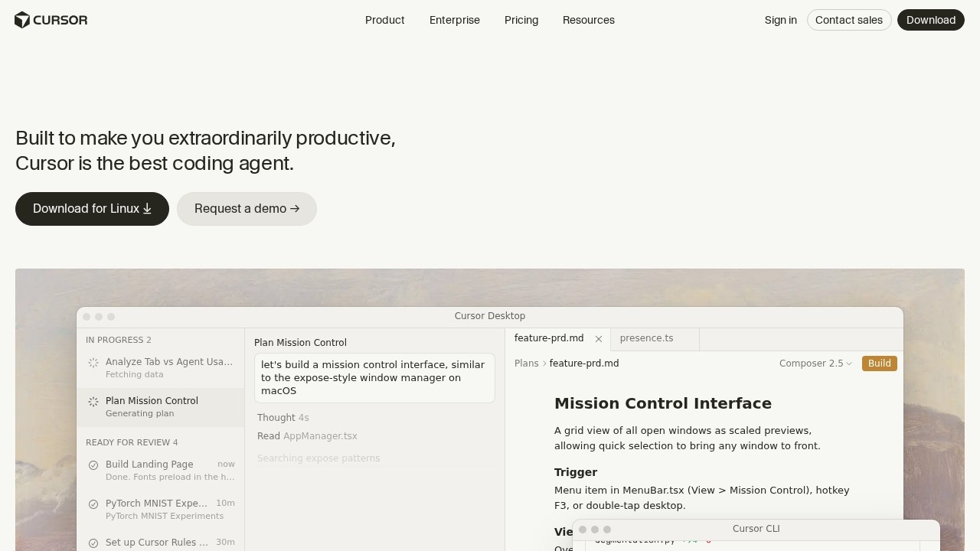Image resolution: width=980 pixels, height=551 pixels.
Task: Open the Composer 2.5 model dropdown
Action: 815,364
